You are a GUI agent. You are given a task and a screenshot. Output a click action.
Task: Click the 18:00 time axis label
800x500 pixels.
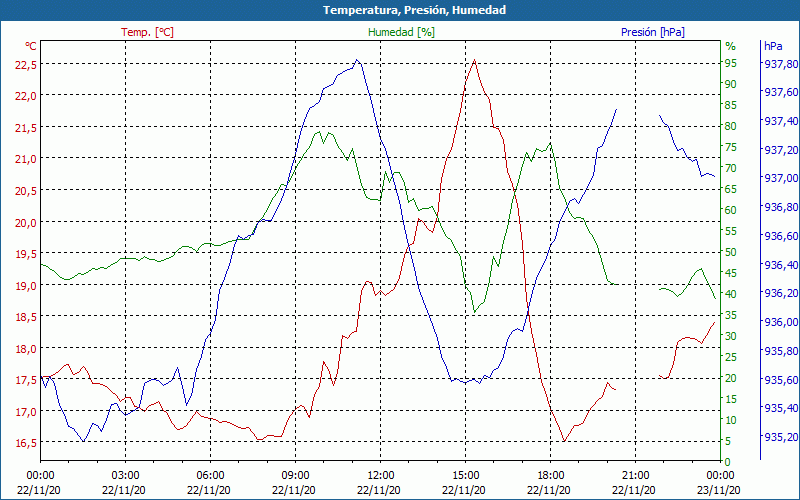click(x=551, y=474)
